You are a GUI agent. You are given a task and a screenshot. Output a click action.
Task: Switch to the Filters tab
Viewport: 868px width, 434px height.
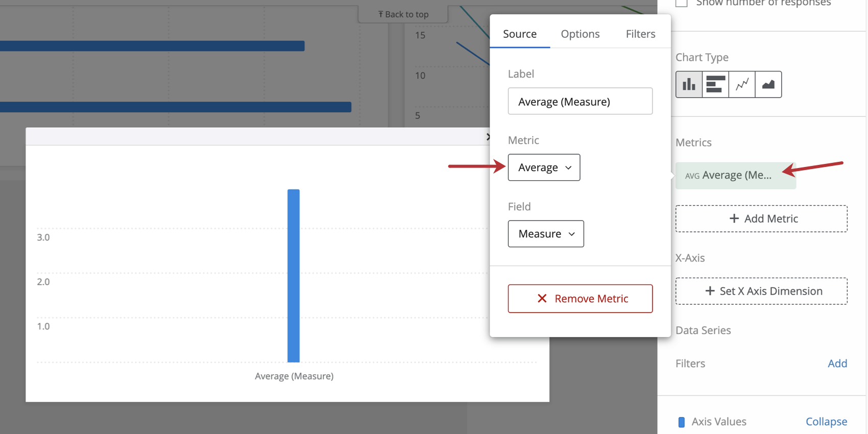point(640,34)
